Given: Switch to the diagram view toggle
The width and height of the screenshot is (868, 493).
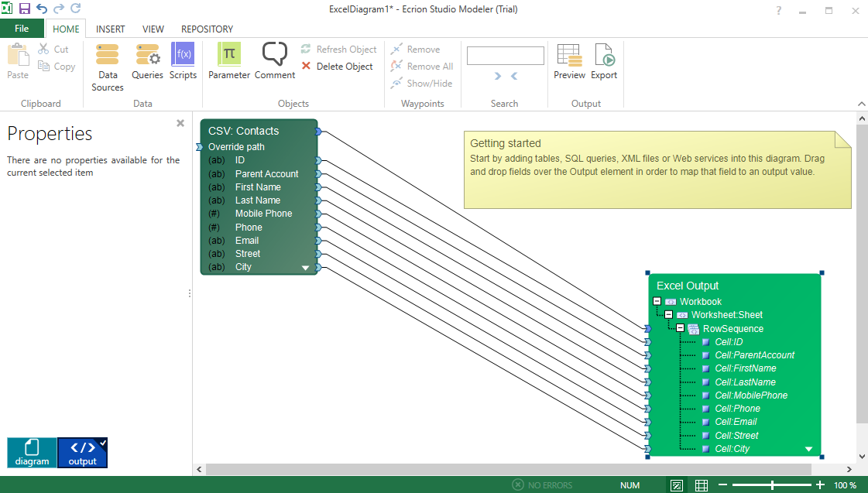Looking at the screenshot, I should (31, 453).
